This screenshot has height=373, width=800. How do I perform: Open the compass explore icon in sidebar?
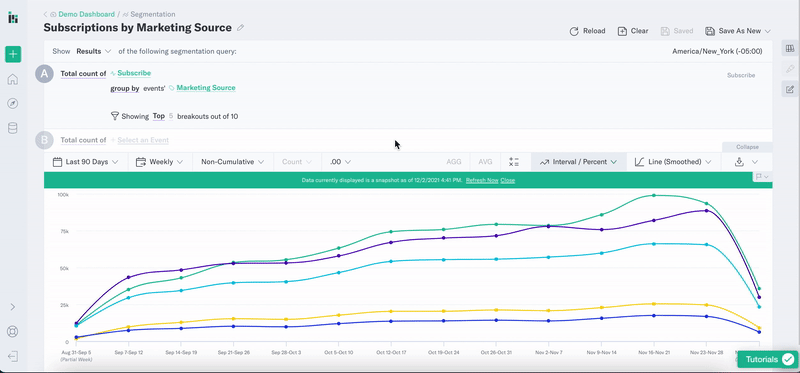point(13,104)
